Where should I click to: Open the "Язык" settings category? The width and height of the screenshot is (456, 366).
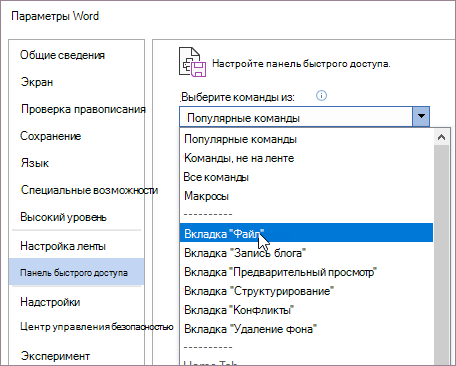35,163
